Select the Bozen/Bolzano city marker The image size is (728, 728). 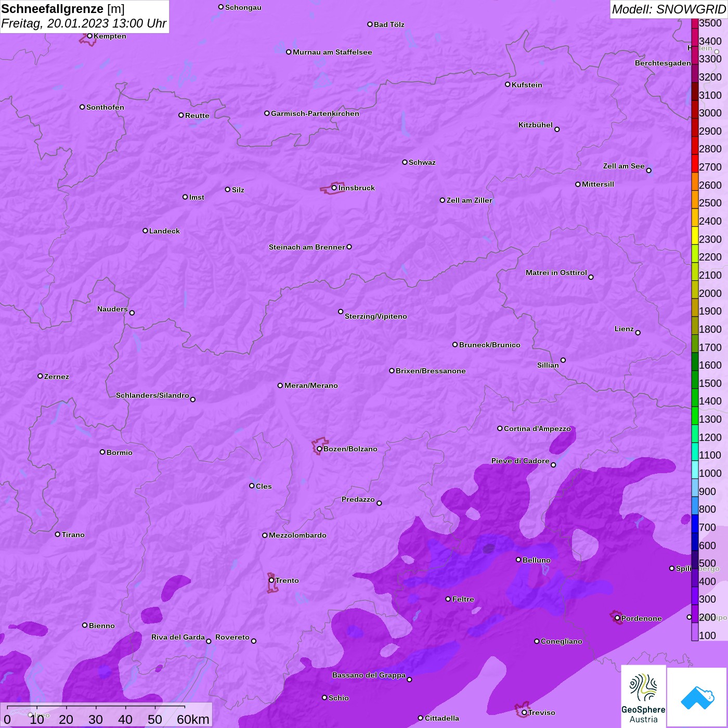tap(319, 449)
